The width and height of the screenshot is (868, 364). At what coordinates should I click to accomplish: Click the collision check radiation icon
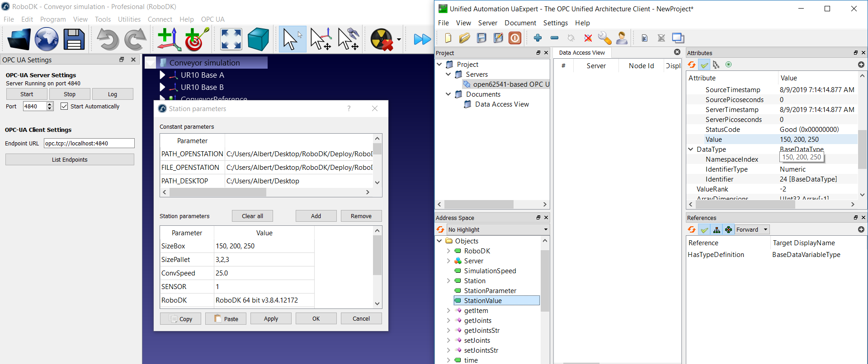click(x=382, y=39)
